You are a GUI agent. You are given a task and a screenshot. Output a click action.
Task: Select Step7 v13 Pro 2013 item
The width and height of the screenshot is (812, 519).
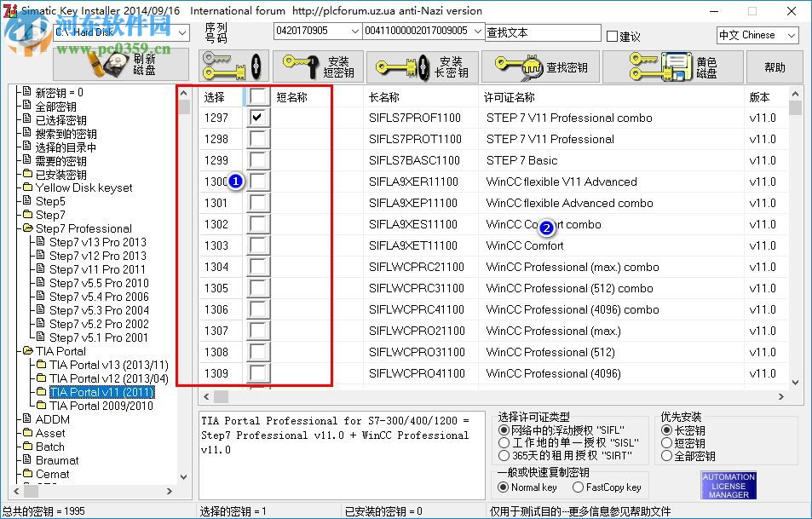point(98,242)
